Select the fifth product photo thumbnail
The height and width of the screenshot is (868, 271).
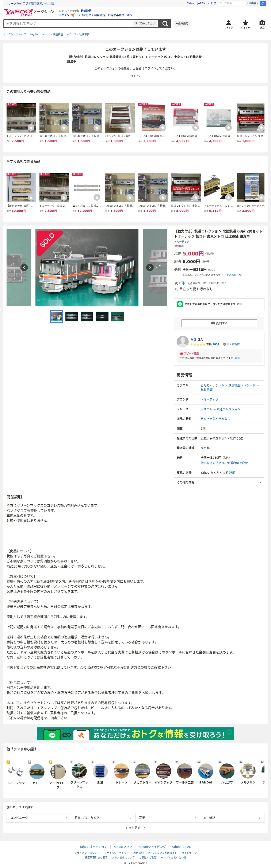click(117, 316)
